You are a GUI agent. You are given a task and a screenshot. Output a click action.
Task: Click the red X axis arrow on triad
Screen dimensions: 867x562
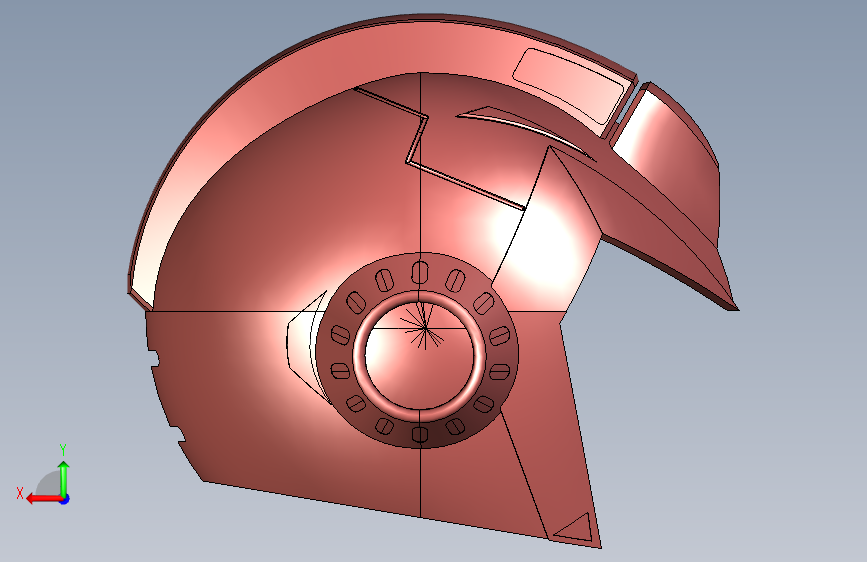pos(43,499)
